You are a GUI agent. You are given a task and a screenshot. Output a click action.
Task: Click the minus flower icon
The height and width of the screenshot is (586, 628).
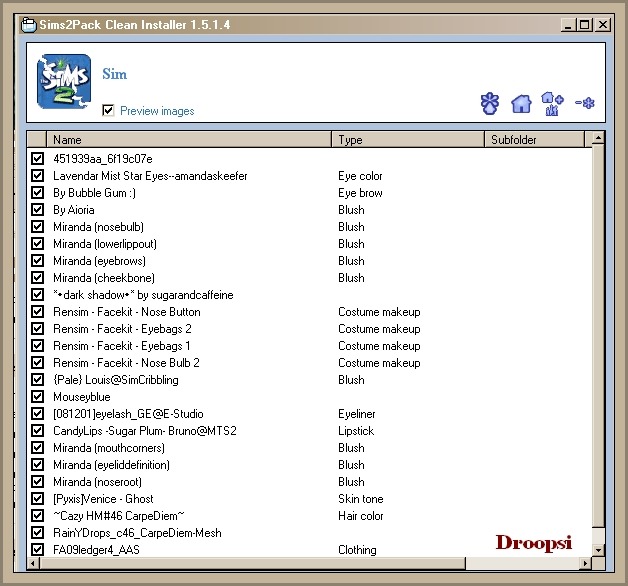point(585,103)
